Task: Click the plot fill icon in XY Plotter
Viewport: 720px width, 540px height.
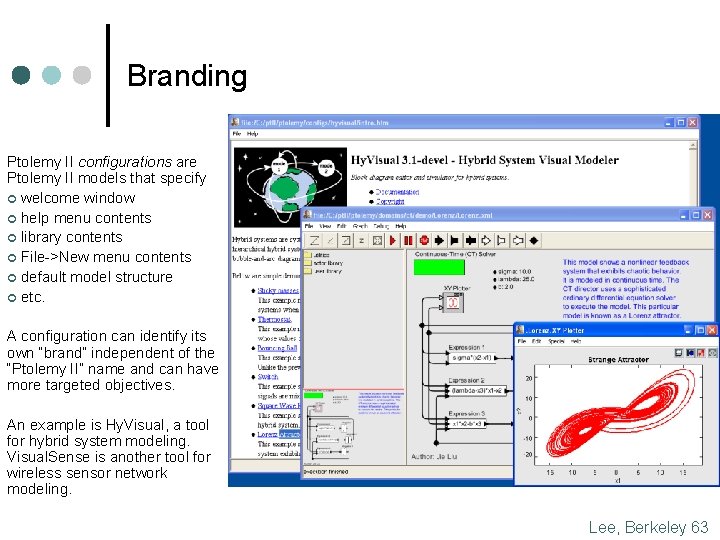Action: pos(712,352)
